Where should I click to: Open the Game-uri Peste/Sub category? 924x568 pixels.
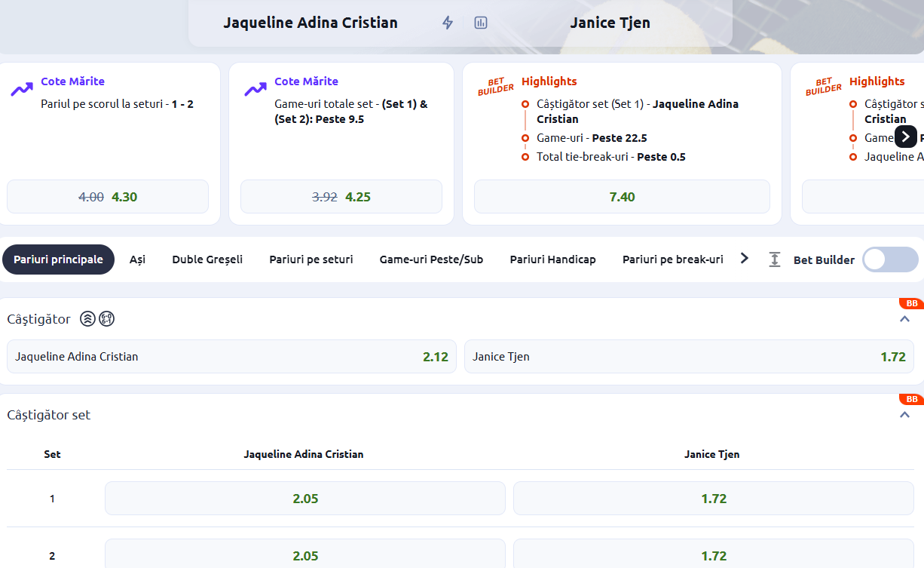[431, 259]
